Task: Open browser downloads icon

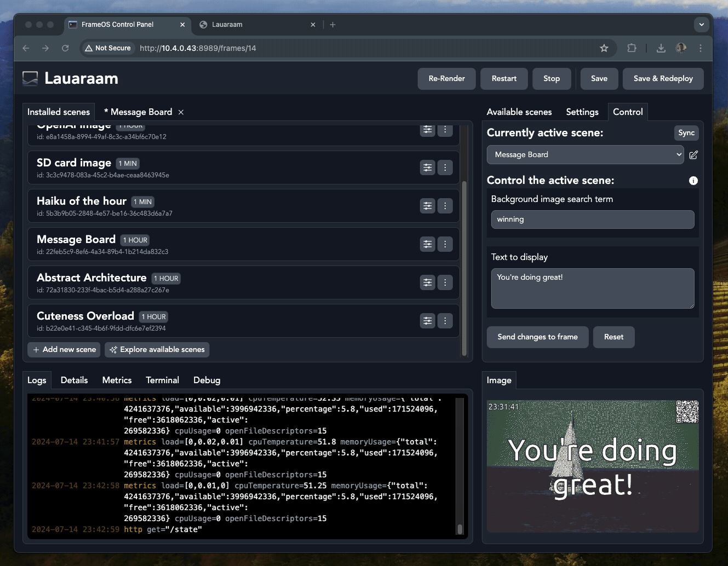Action: 661,48
